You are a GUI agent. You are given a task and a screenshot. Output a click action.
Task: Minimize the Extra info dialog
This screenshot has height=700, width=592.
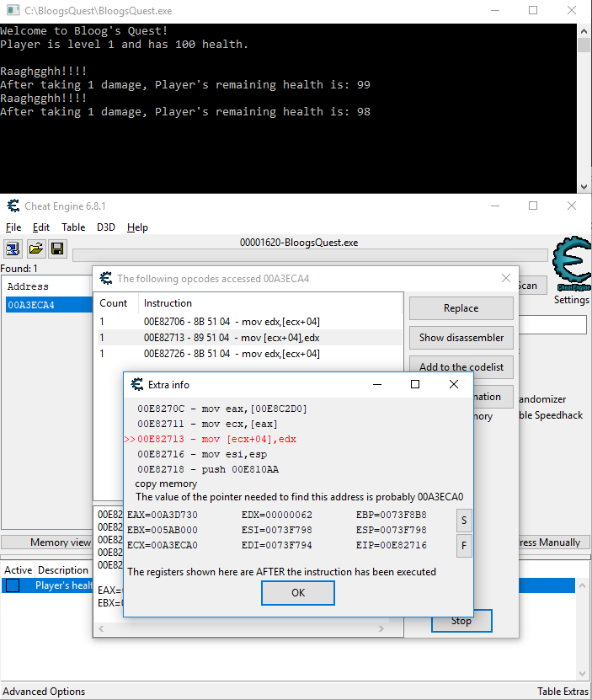pyautogui.click(x=377, y=384)
